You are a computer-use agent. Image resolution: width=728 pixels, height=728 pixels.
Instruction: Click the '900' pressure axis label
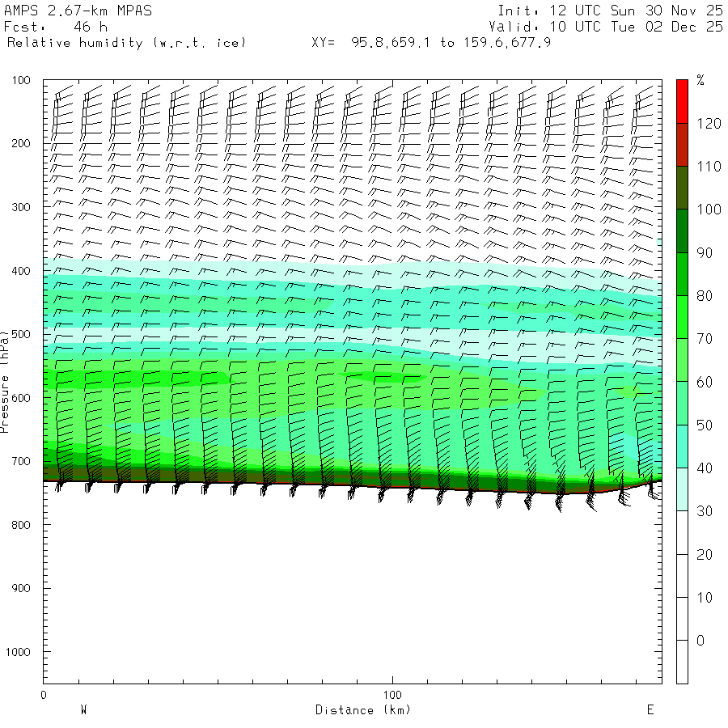21,588
